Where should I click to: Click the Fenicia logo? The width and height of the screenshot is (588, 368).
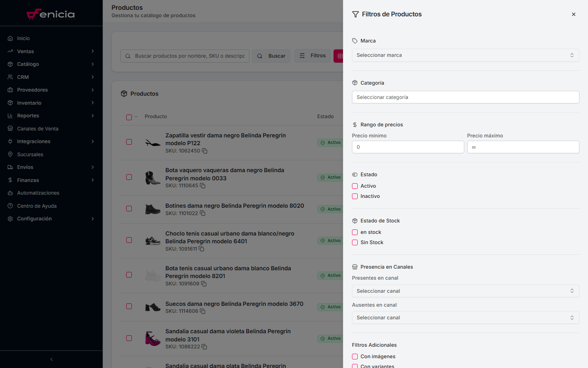click(x=51, y=14)
